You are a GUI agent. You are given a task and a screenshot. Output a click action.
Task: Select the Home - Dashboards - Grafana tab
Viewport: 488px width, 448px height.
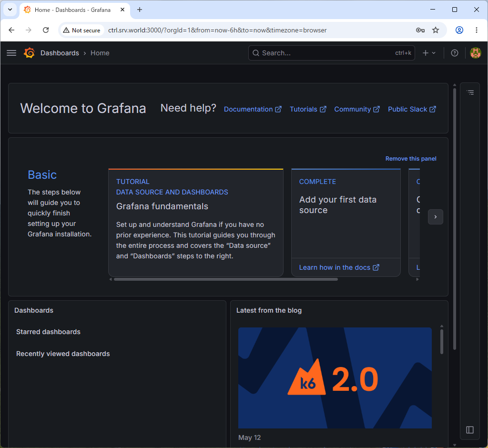[x=75, y=10]
